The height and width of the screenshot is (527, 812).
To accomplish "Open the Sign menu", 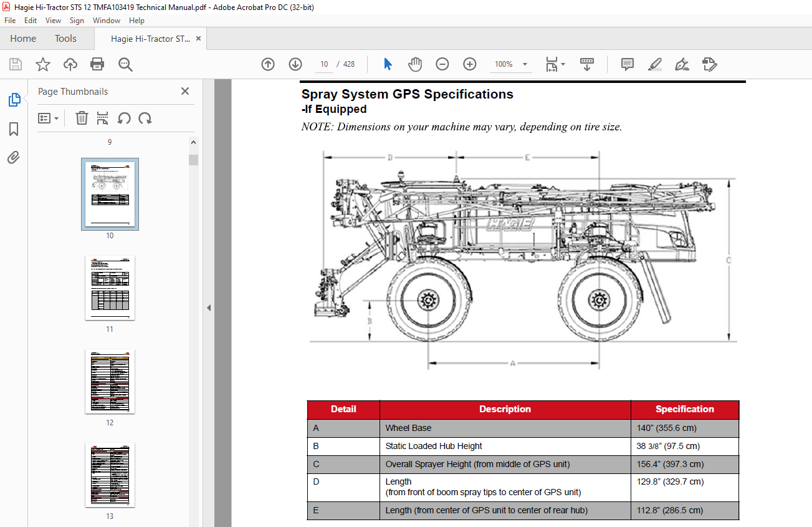I will [x=77, y=21].
